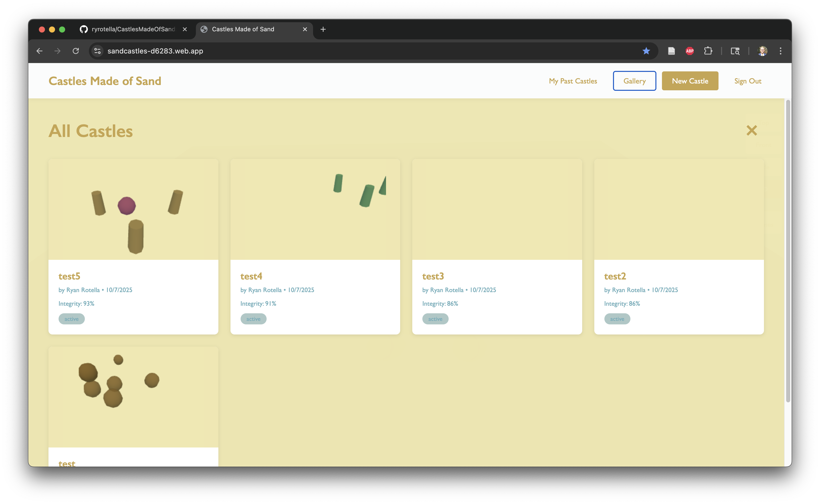The width and height of the screenshot is (820, 504).
Task: Click the page vertical scrollbar
Action: click(788, 250)
